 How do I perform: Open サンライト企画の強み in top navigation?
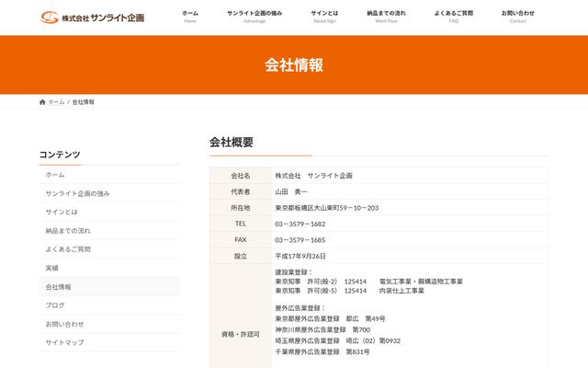(254, 17)
